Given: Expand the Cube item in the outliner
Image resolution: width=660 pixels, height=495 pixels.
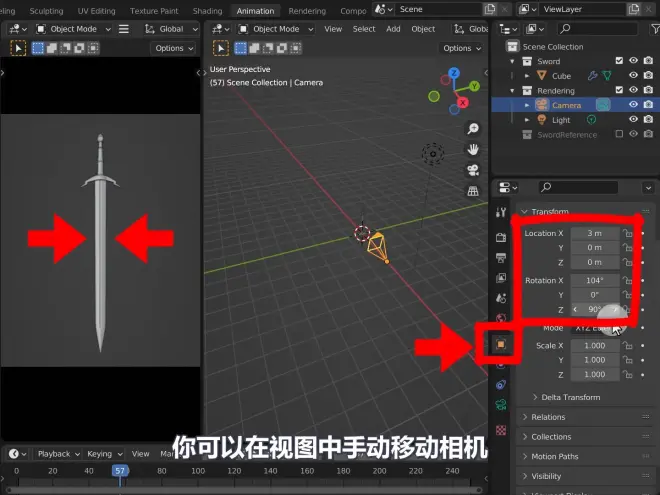Looking at the screenshot, I should pyautogui.click(x=527, y=76).
